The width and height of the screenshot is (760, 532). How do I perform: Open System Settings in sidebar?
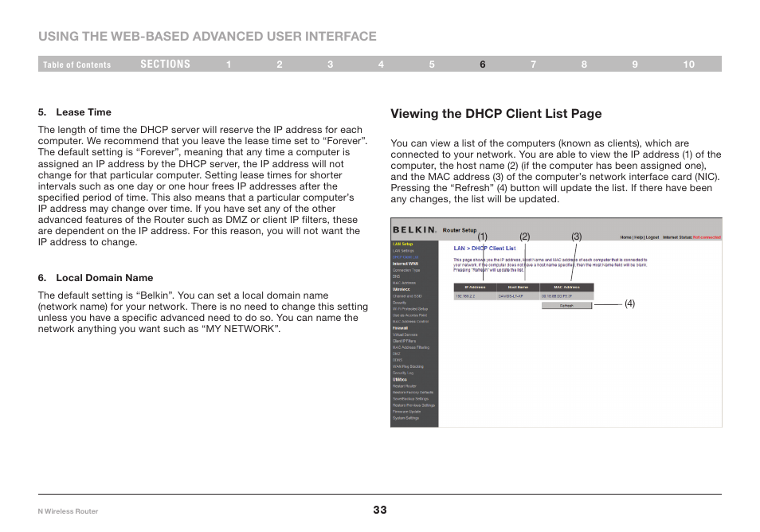[x=405, y=418]
